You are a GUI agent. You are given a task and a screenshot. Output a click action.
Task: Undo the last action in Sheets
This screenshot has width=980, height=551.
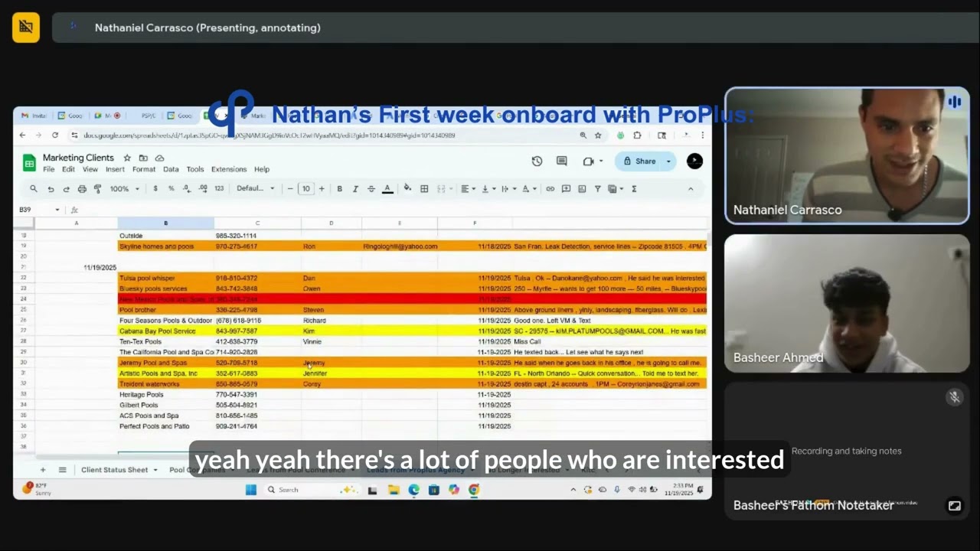pyautogui.click(x=51, y=189)
